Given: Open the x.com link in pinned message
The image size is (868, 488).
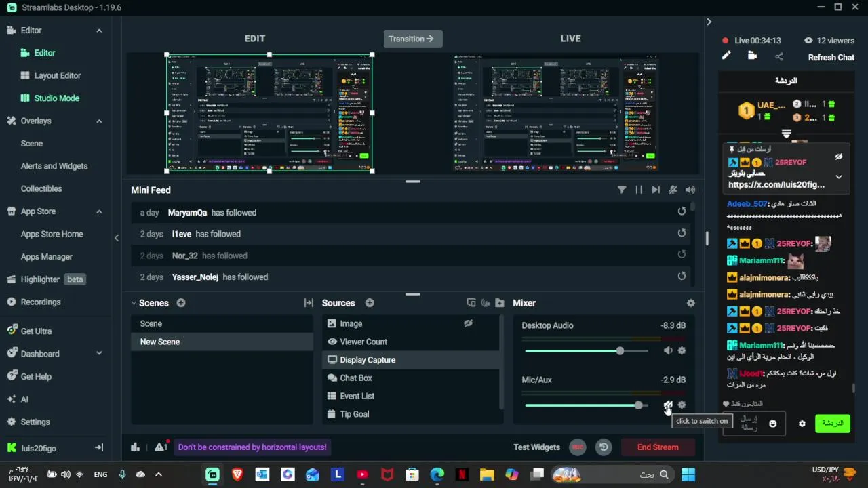Looking at the screenshot, I should (x=776, y=184).
